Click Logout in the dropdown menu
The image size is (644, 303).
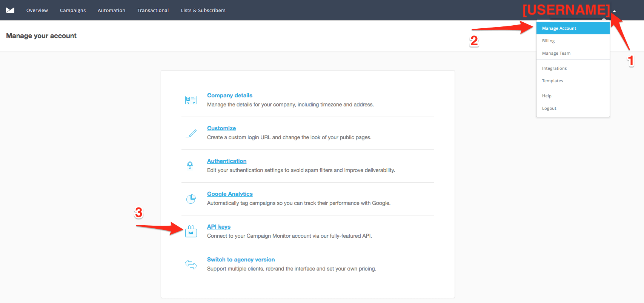pyautogui.click(x=573, y=108)
